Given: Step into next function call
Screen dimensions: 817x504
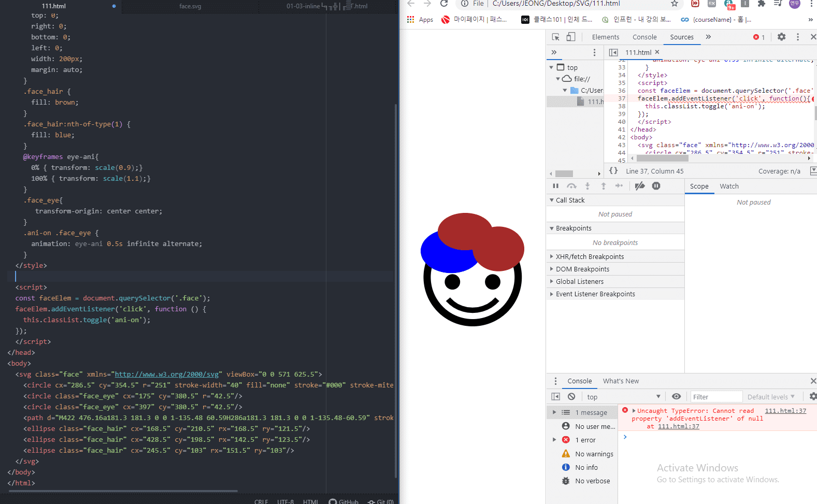Looking at the screenshot, I should pyautogui.click(x=587, y=186).
